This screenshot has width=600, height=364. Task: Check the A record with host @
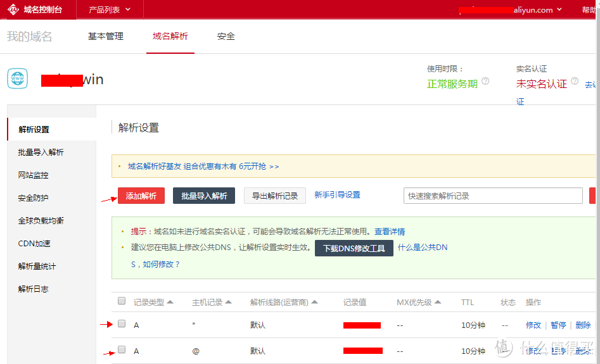pos(122,349)
